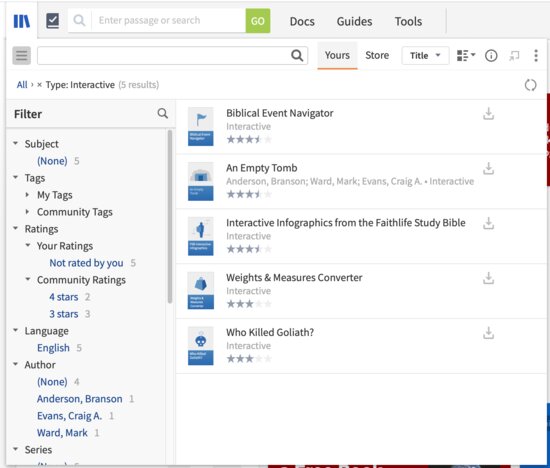
Task: Open the three-dot panel menu
Action: pos(536,55)
